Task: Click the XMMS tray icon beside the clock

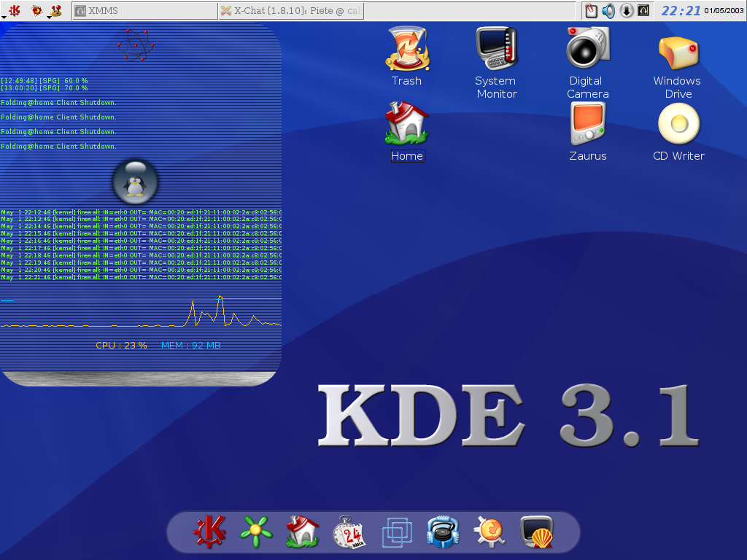Action: (643, 10)
